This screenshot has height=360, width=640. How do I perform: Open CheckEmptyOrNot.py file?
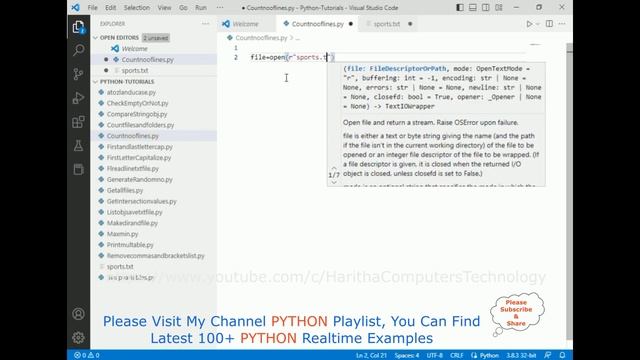pyautogui.click(x=137, y=103)
